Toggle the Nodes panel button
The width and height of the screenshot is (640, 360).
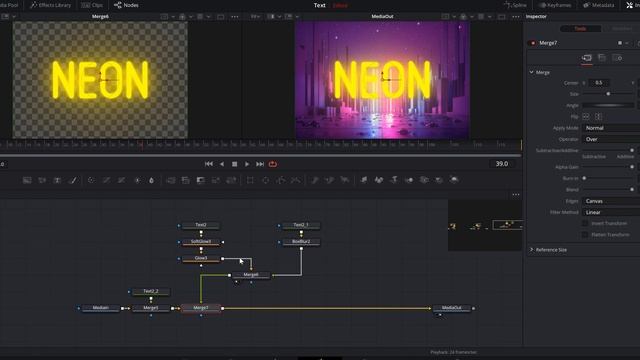[126, 5]
